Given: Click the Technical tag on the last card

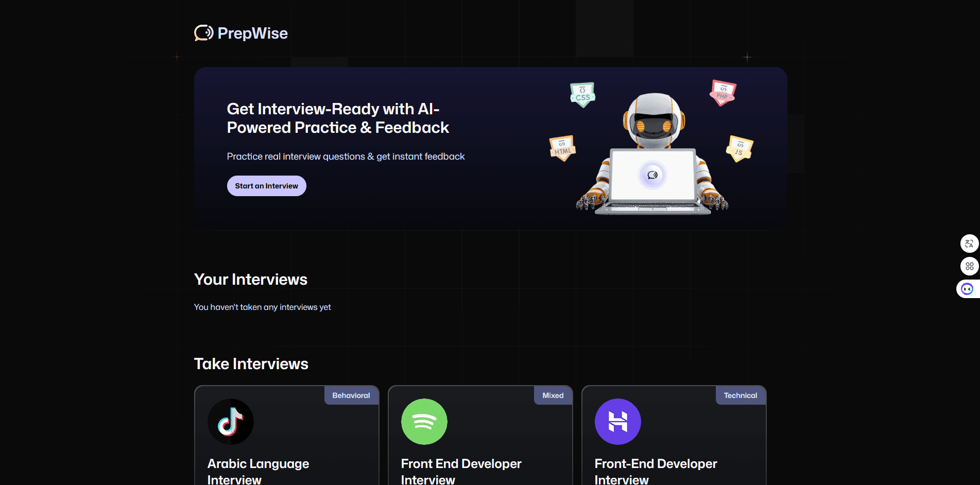Looking at the screenshot, I should tap(740, 395).
